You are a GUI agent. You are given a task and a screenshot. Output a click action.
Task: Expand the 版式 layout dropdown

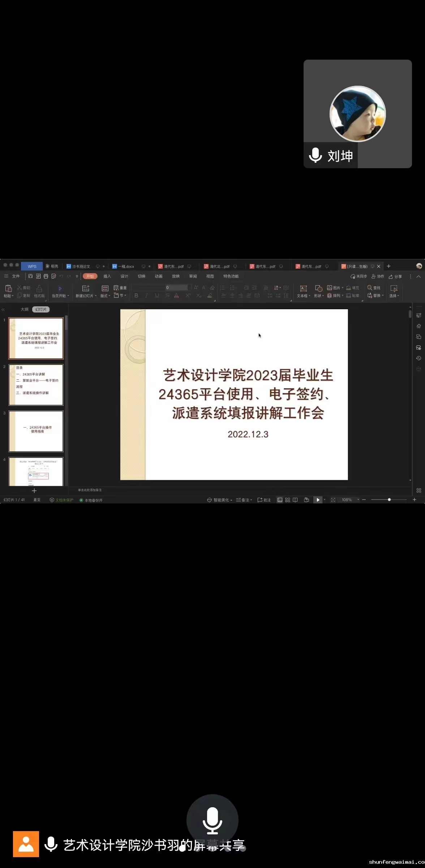(x=105, y=296)
